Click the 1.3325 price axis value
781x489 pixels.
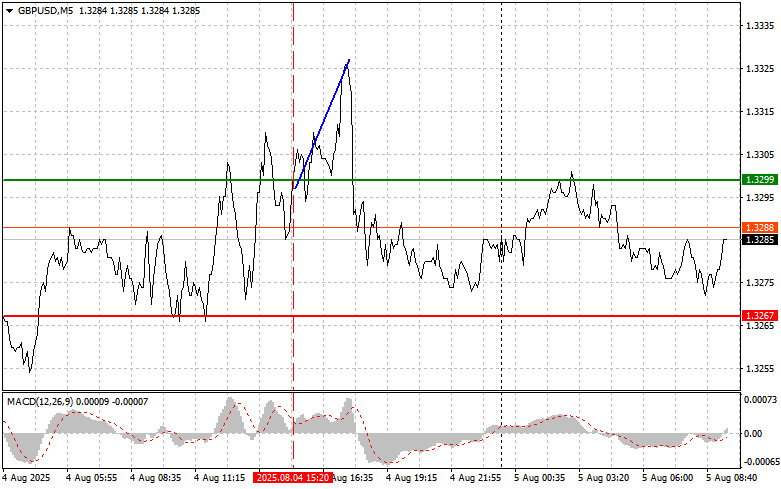760,69
